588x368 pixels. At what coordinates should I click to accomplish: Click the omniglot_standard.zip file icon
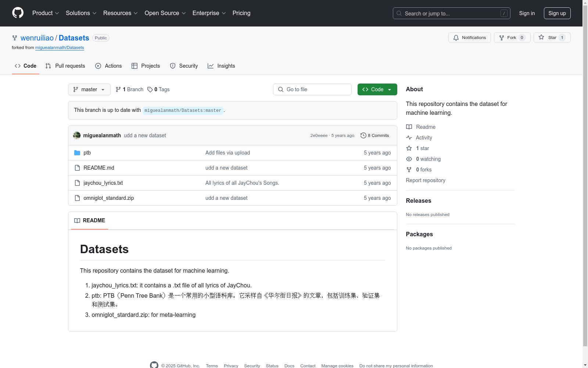(x=77, y=198)
